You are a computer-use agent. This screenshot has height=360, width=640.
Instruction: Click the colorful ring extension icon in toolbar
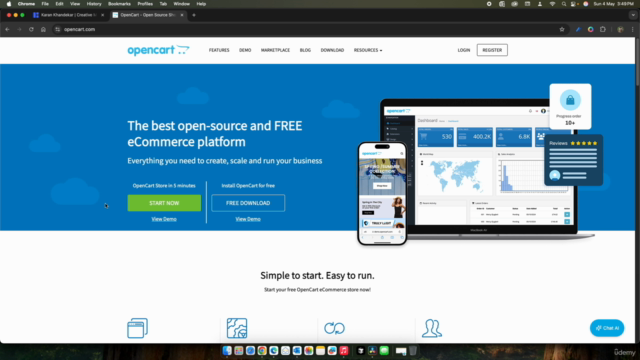[591, 29]
